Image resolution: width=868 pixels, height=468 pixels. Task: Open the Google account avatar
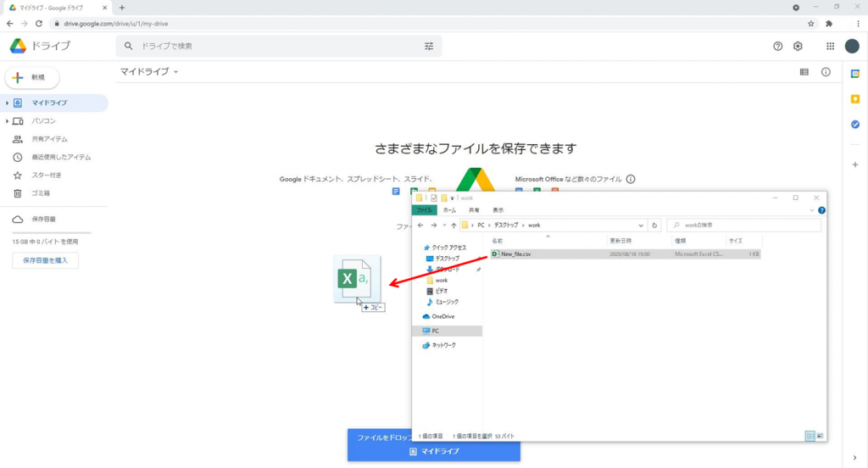tap(852, 47)
